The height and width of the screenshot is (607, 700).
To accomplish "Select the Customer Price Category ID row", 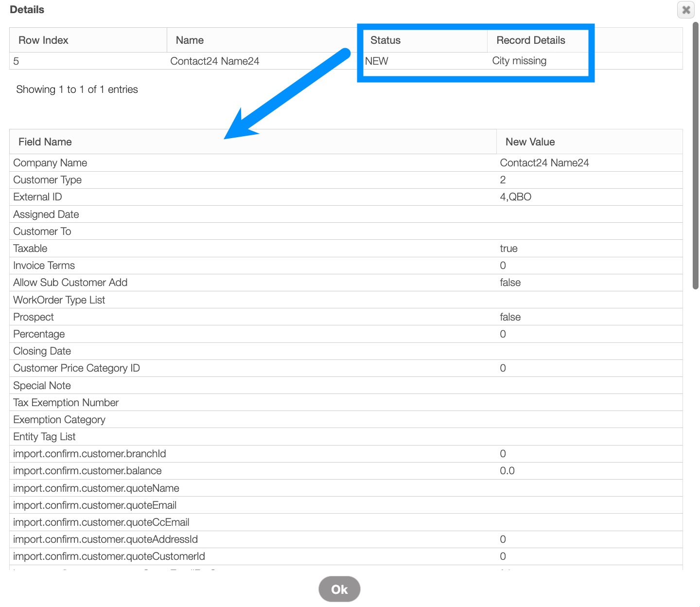I will pos(76,368).
